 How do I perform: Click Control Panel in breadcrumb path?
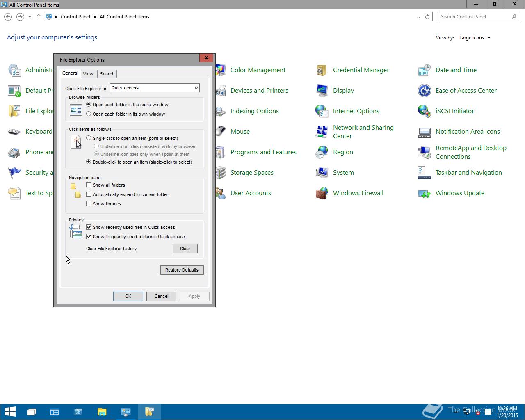coord(75,17)
